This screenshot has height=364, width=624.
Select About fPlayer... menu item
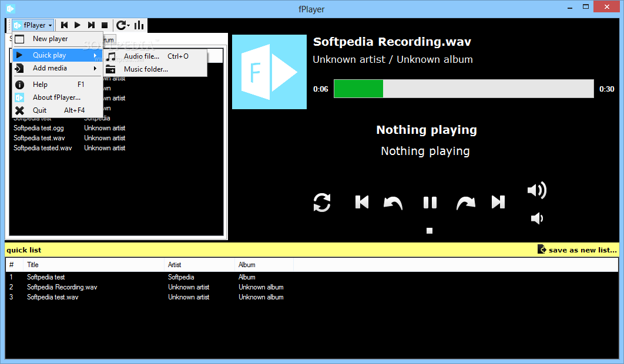[x=58, y=97]
